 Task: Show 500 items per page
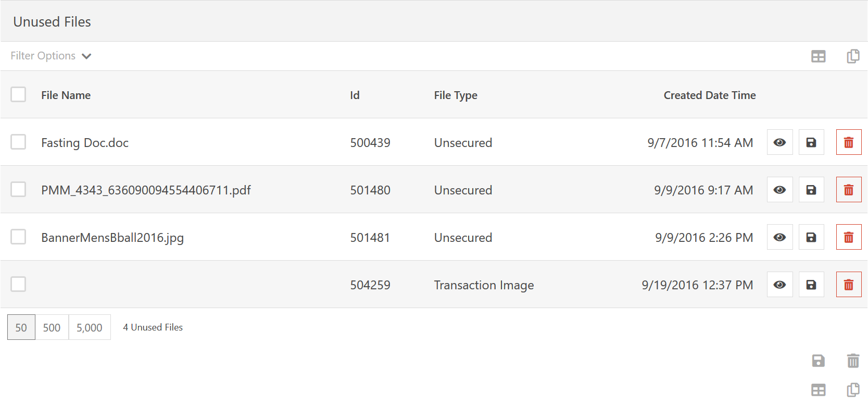(x=52, y=327)
